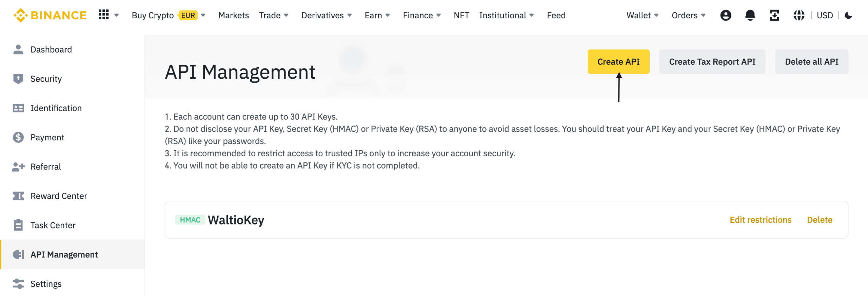868x296 pixels.
Task: Click the Binance logo
Action: [50, 15]
